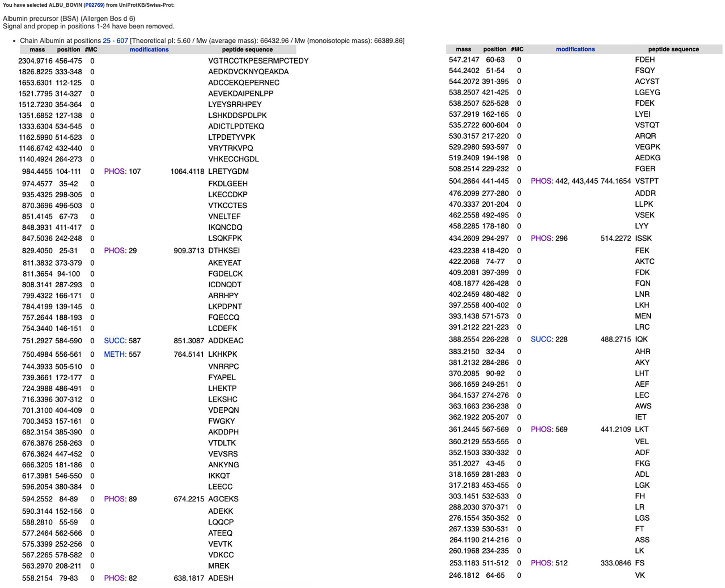725x588 pixels.
Task: Select peptide sequence ADICTLPDTEKQ
Action: point(236,127)
